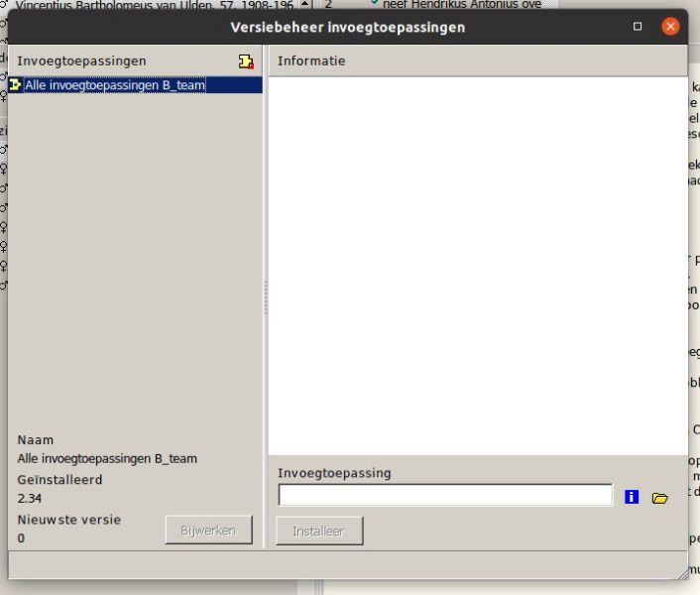The image size is (700, 595).
Task: Click the vertical splitter handle between panels
Action: point(265,297)
